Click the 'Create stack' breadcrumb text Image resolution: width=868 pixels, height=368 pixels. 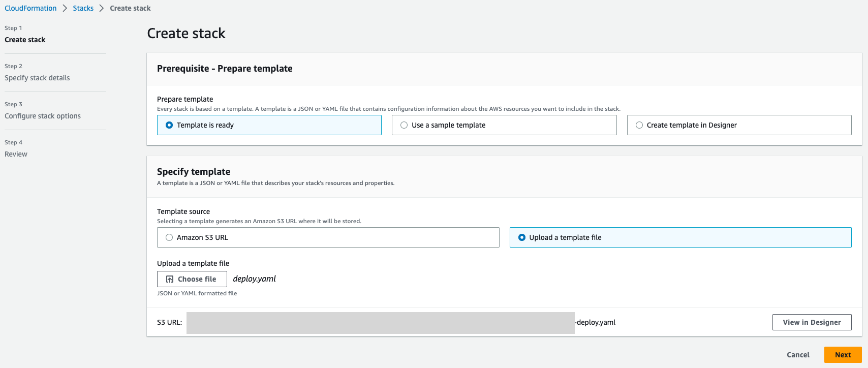130,8
